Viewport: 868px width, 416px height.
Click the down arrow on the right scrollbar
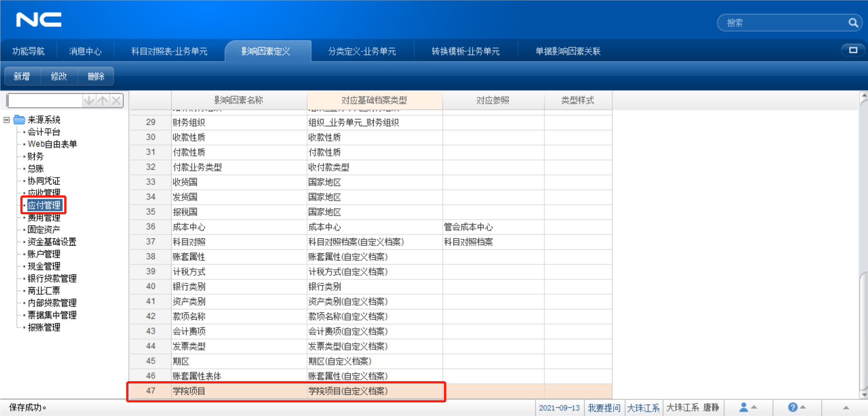point(864,394)
